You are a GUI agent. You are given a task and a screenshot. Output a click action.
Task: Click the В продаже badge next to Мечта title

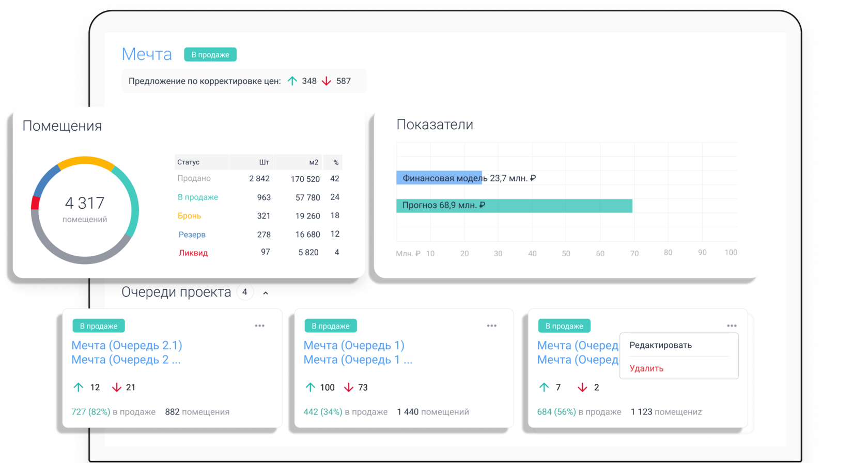click(210, 55)
